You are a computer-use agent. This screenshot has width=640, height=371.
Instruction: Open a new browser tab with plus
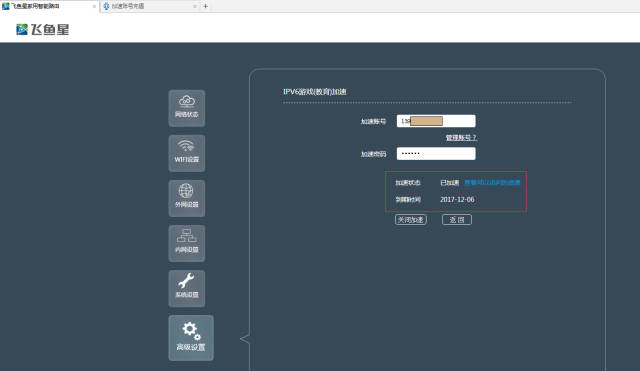pos(205,6)
